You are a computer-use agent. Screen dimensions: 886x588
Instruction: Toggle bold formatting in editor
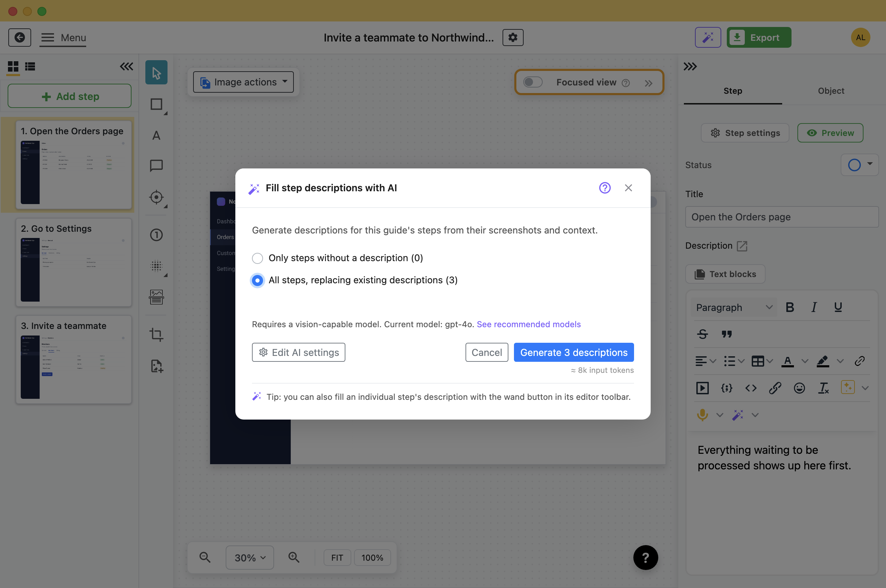coord(789,307)
